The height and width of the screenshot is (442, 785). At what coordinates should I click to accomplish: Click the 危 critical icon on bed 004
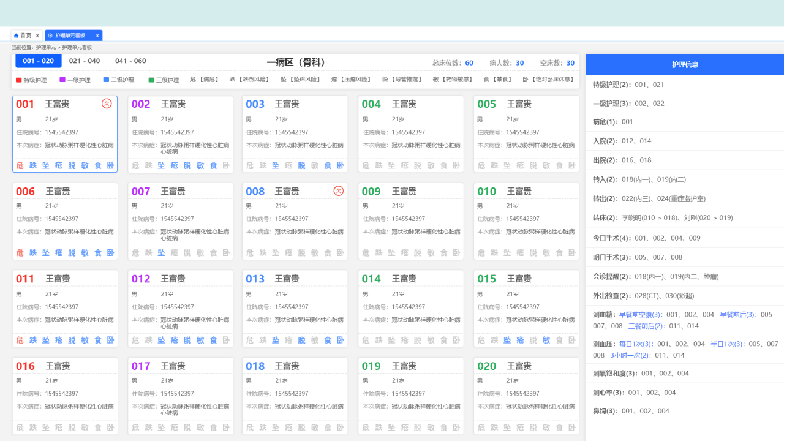pos(366,165)
